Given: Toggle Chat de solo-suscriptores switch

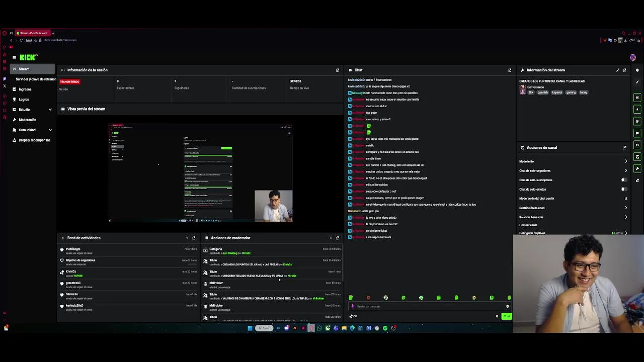Looking at the screenshot, I should pos(624,180).
